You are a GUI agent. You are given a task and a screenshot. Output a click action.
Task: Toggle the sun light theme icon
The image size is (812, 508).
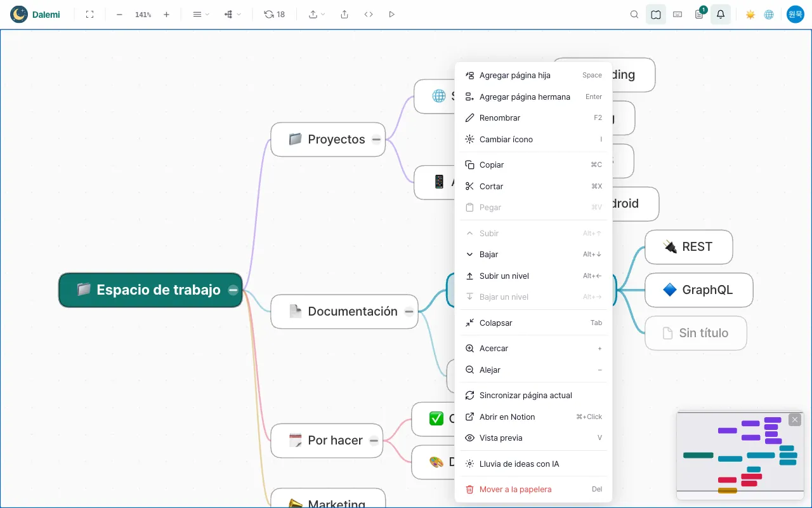point(750,14)
